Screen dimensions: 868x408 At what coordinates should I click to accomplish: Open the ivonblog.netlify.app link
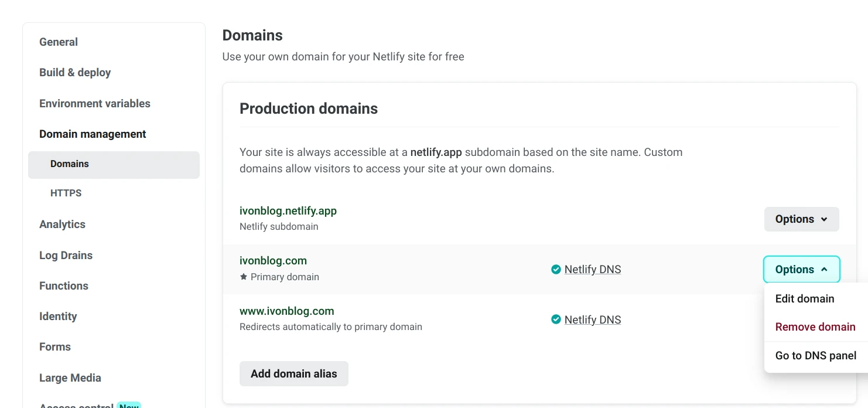(x=288, y=211)
